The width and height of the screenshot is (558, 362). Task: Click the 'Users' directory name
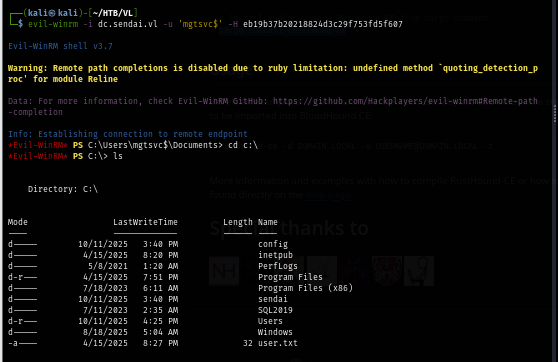point(270,321)
